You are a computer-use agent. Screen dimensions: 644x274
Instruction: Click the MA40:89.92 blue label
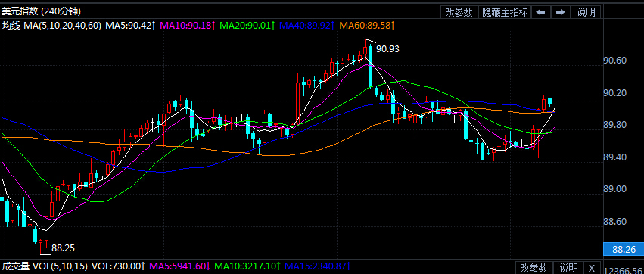pyautogui.click(x=307, y=26)
